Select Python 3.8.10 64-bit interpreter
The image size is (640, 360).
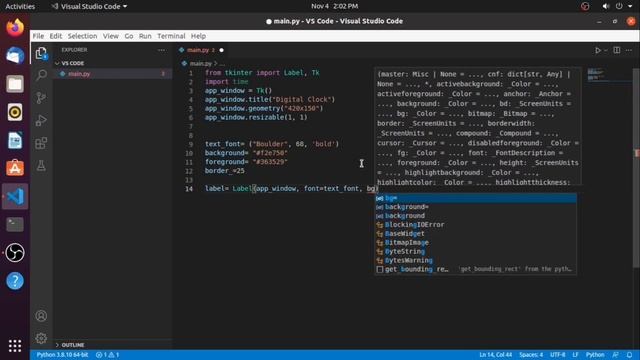62,355
